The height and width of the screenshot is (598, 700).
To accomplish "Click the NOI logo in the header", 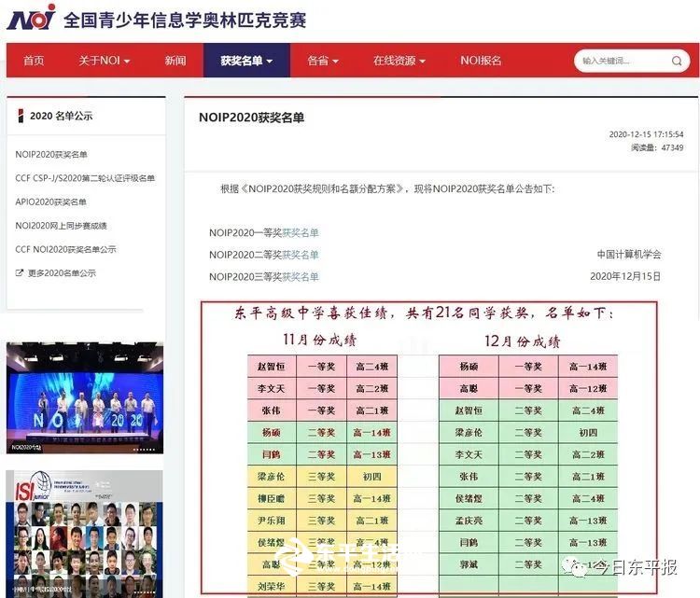I will click(x=31, y=17).
